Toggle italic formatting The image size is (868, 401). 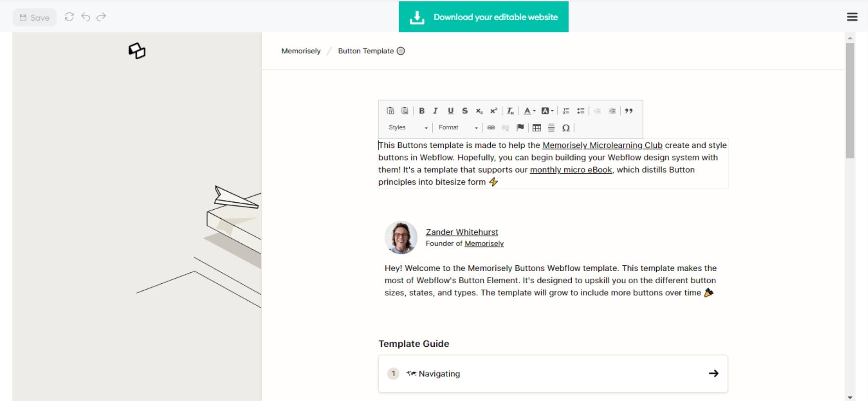point(436,111)
